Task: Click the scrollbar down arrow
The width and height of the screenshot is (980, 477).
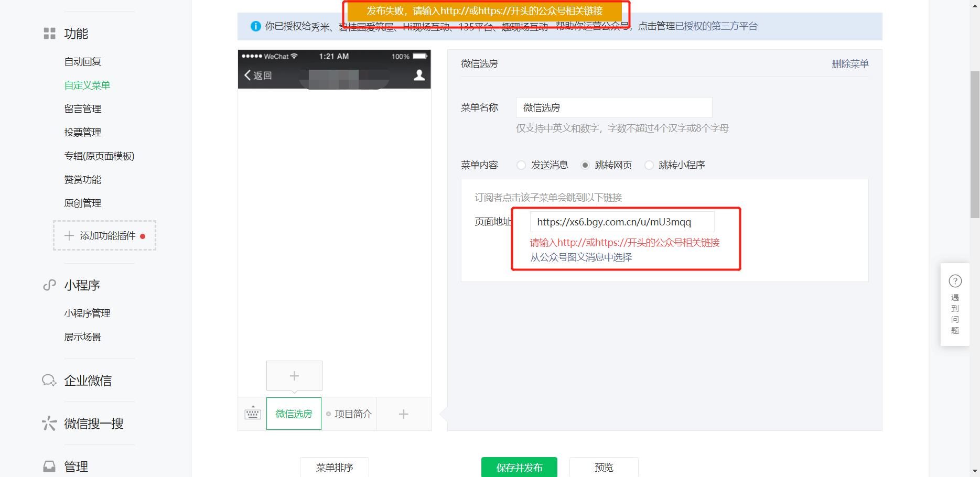Action: [975, 471]
